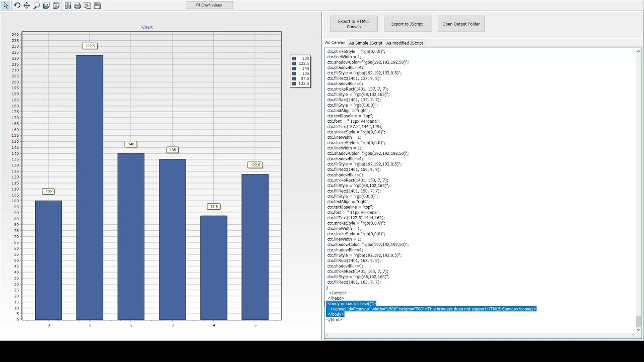The height and width of the screenshot is (362, 644).
Task: Click the bar at index 0
Action: (x=49, y=260)
